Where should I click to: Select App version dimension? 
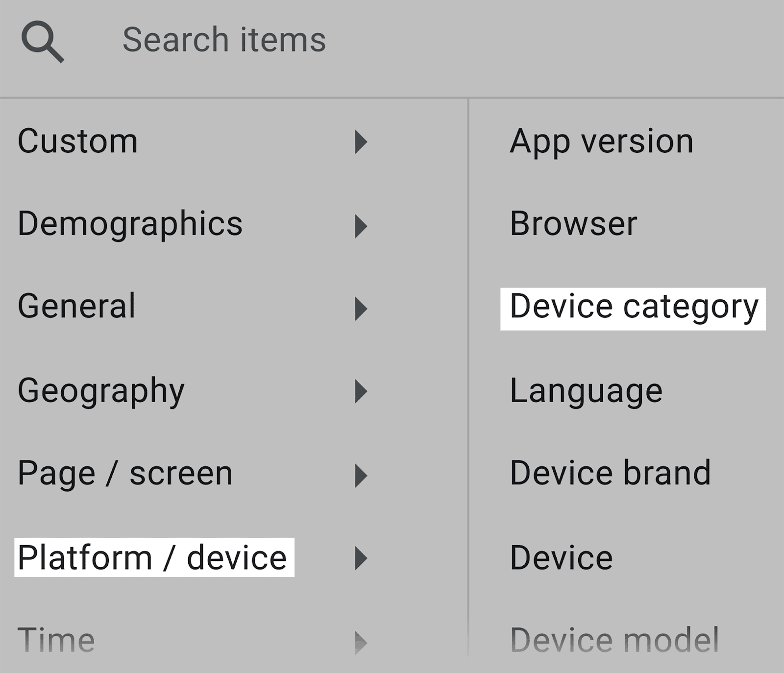click(x=601, y=142)
